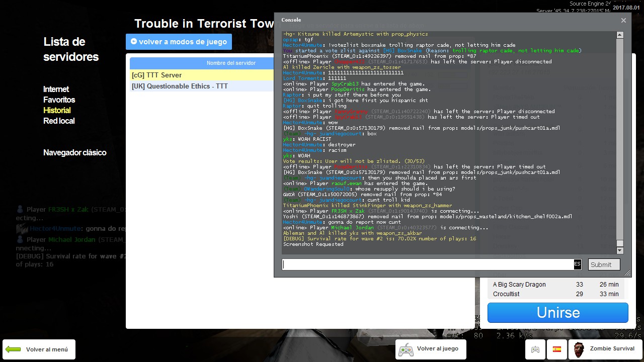Image resolution: width=644 pixels, height=362 pixels.
Task: Go back with 'volver a modos de juego'
Action: click(179, 42)
